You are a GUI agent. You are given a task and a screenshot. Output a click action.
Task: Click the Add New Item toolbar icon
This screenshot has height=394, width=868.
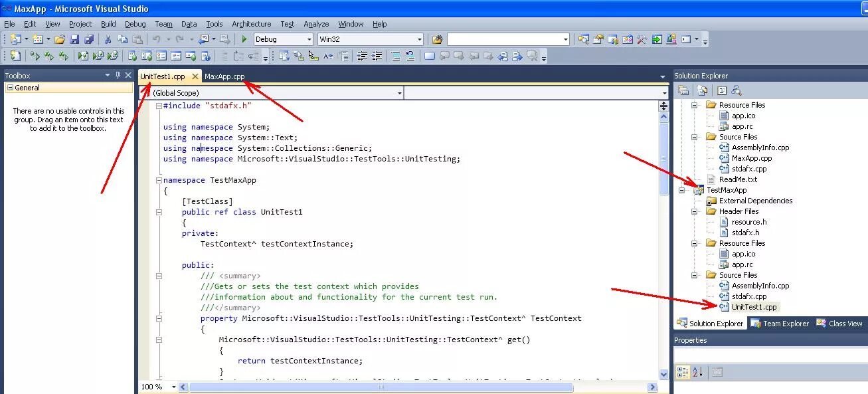click(38, 39)
